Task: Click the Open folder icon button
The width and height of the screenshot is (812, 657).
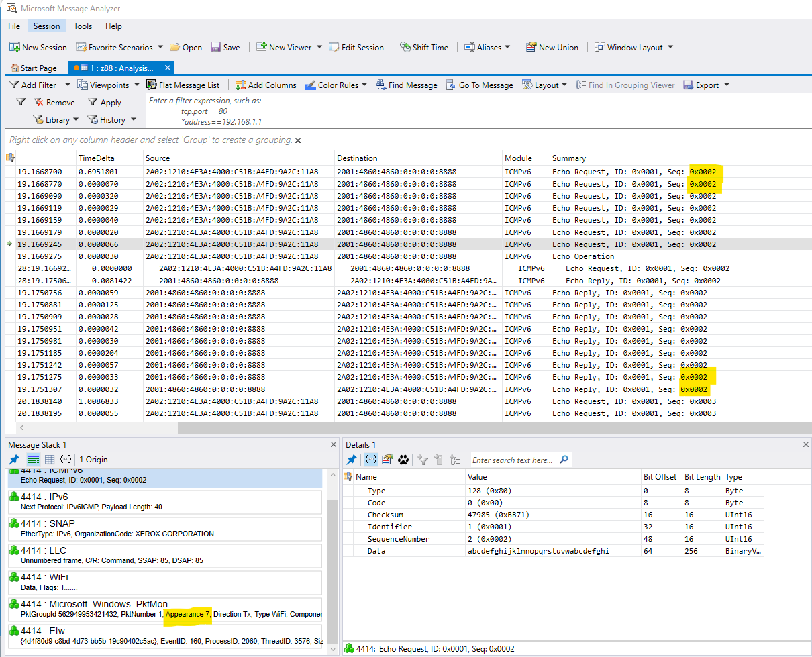Action: click(186, 48)
